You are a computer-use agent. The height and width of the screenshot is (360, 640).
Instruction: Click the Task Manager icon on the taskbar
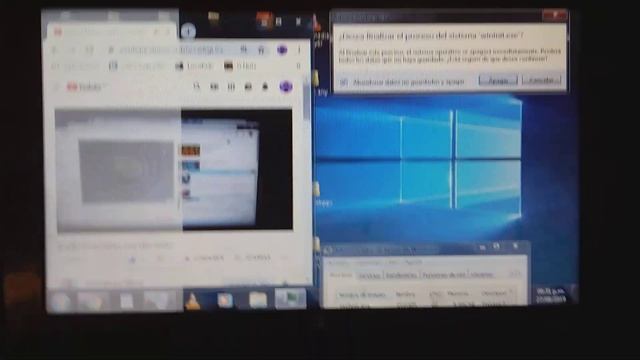click(x=290, y=299)
